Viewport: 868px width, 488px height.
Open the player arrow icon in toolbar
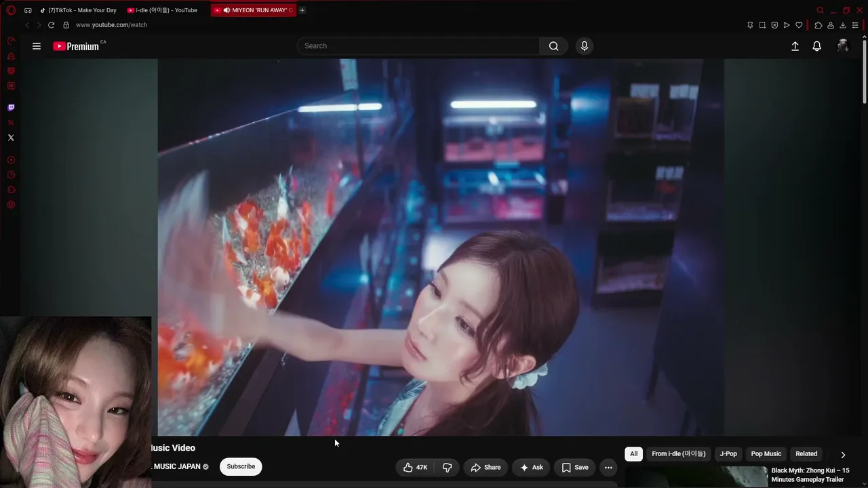pyautogui.click(x=787, y=25)
